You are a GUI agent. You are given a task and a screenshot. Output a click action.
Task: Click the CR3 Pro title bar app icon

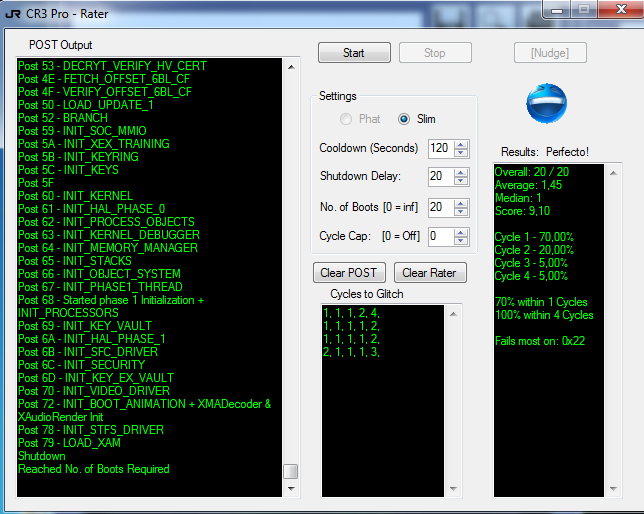click(14, 13)
